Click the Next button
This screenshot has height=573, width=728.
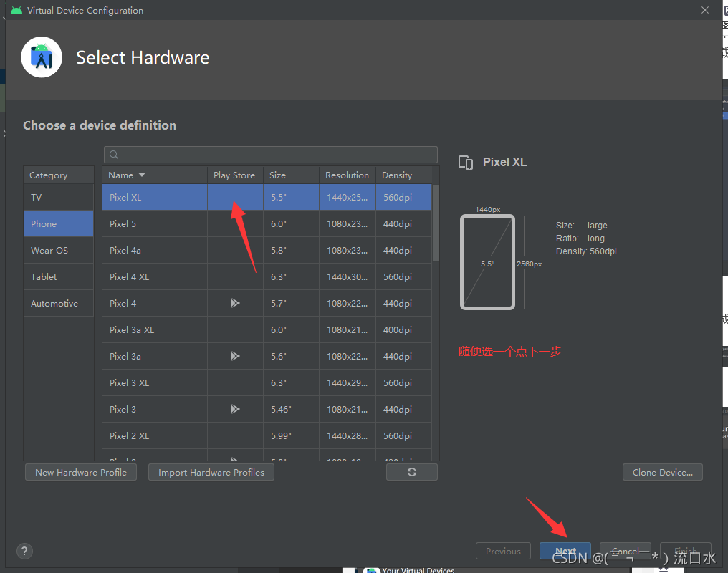point(565,552)
